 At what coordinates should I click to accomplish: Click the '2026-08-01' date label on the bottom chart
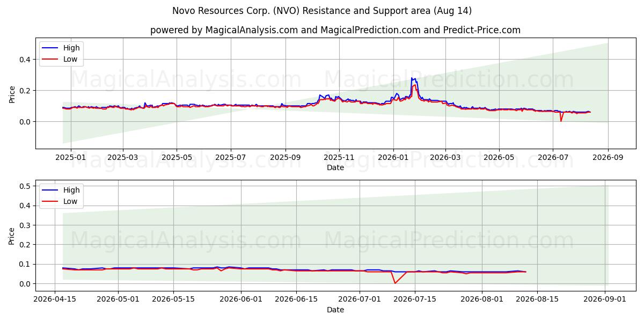click(x=481, y=299)
